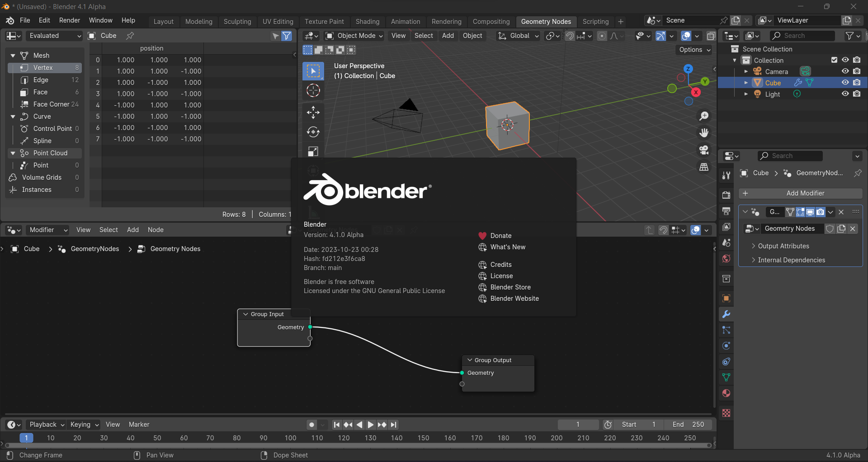
Task: Click the 3D Cursor tool
Action: pos(313,91)
